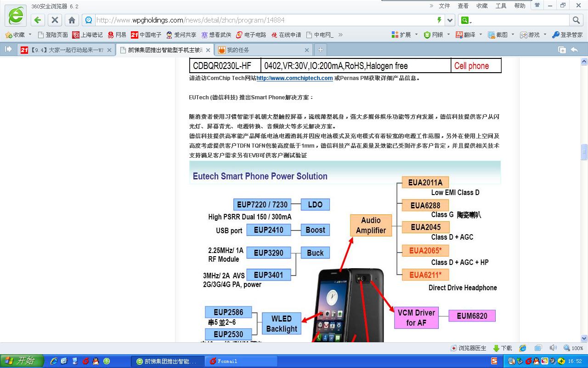Open the 上海德记 bookmark
The image size is (588, 368).
pyautogui.click(x=88, y=34)
